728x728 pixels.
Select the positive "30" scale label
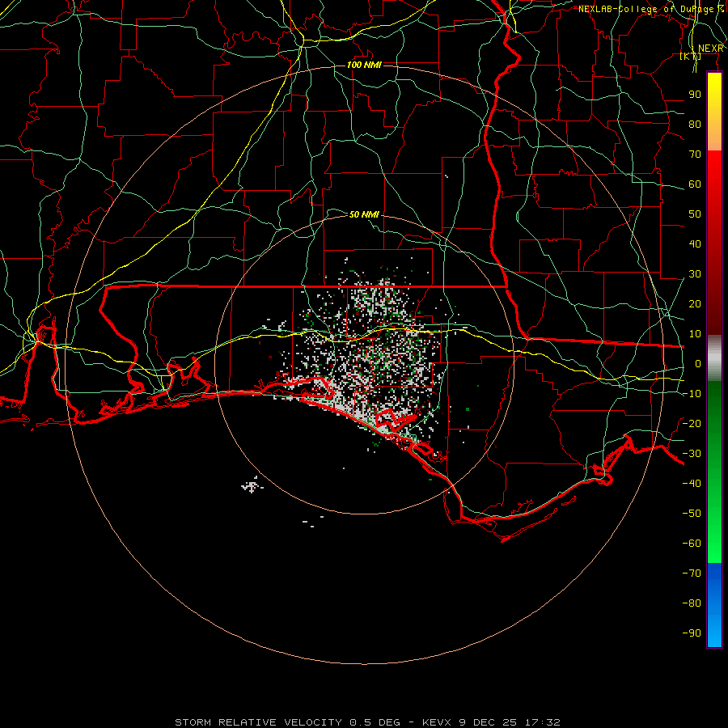pyautogui.click(x=695, y=274)
